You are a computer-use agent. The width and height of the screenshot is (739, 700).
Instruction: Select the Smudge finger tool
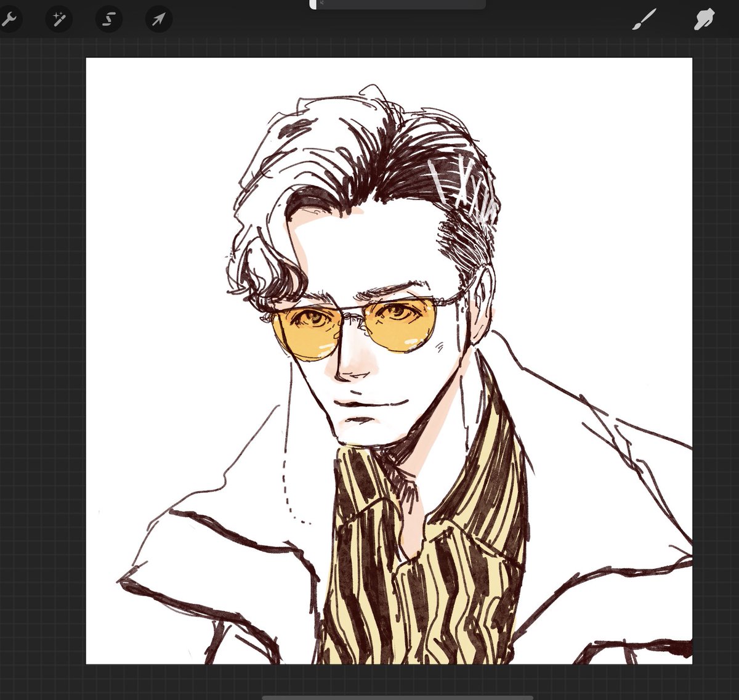[703, 20]
